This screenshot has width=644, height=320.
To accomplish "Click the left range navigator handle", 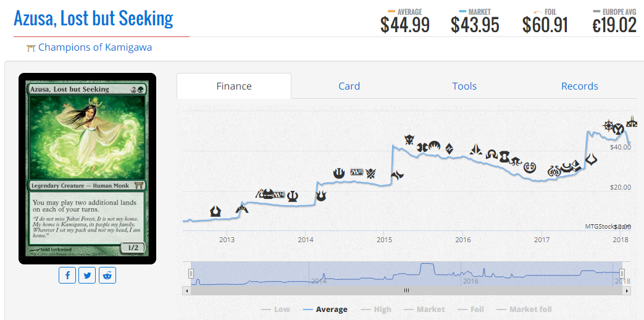I will point(191,274).
